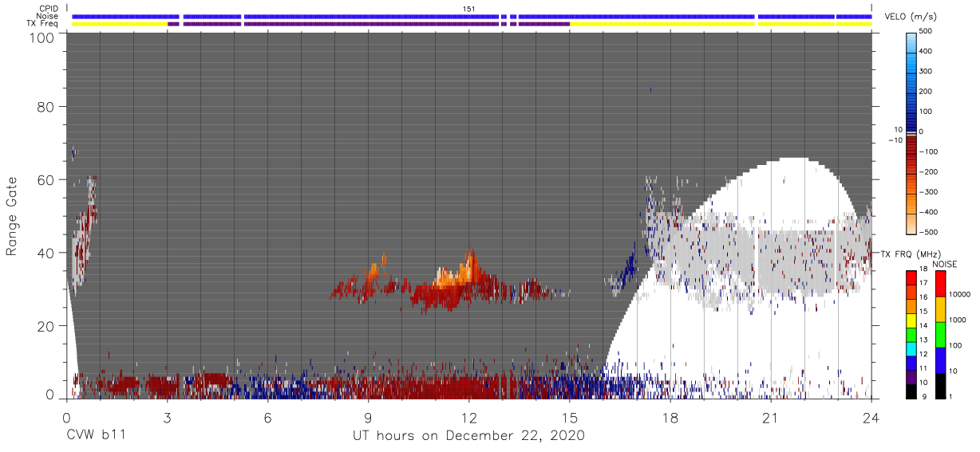Click the blue echo streak near 17 UT
The height and width of the screenshot is (452, 980).
[x=630, y=265]
